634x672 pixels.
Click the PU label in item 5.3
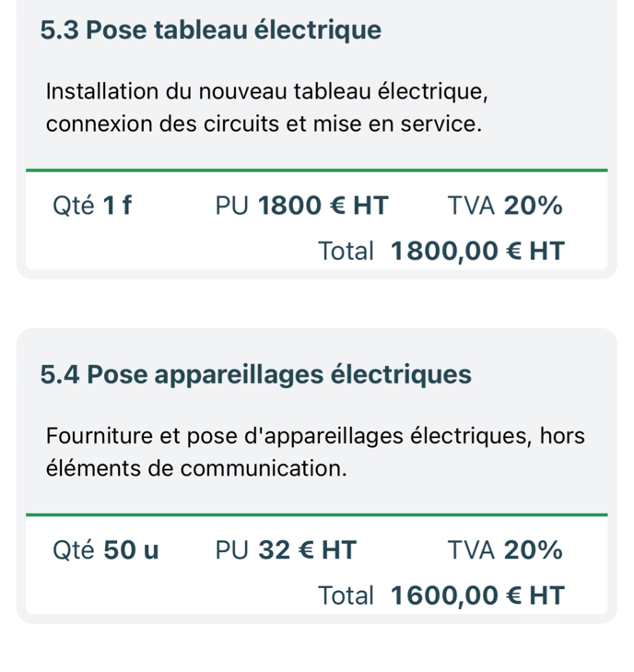[231, 206]
